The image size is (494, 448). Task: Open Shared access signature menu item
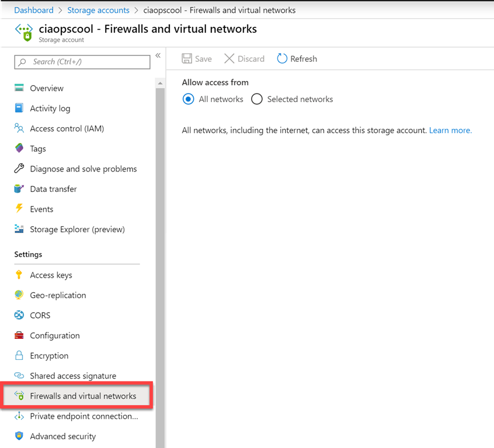(x=73, y=376)
